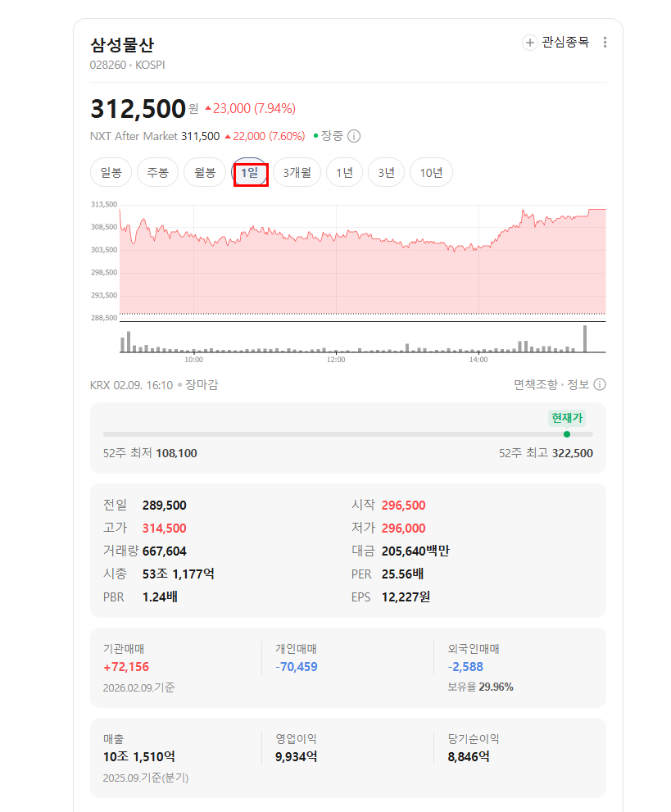Click the 장마감 market status text
Screen dimensions: 671x812
click(x=202, y=385)
